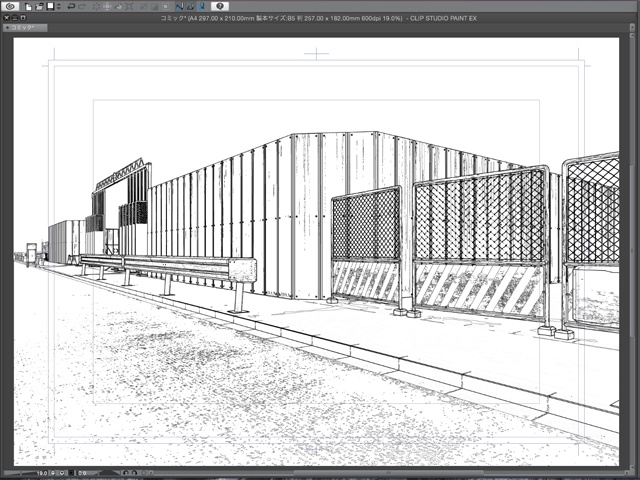Toggle Snap to Grid
Image resolution: width=640 pixels, height=480 pixels.
pyautogui.click(x=202, y=7)
